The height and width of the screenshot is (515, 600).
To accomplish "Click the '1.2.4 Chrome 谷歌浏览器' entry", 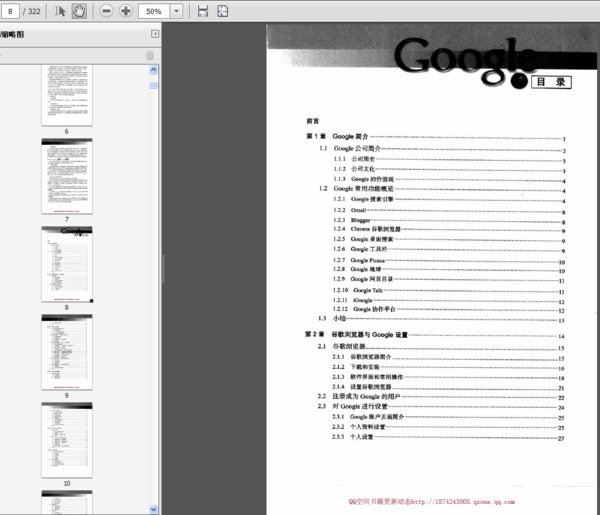I will [x=449, y=230].
